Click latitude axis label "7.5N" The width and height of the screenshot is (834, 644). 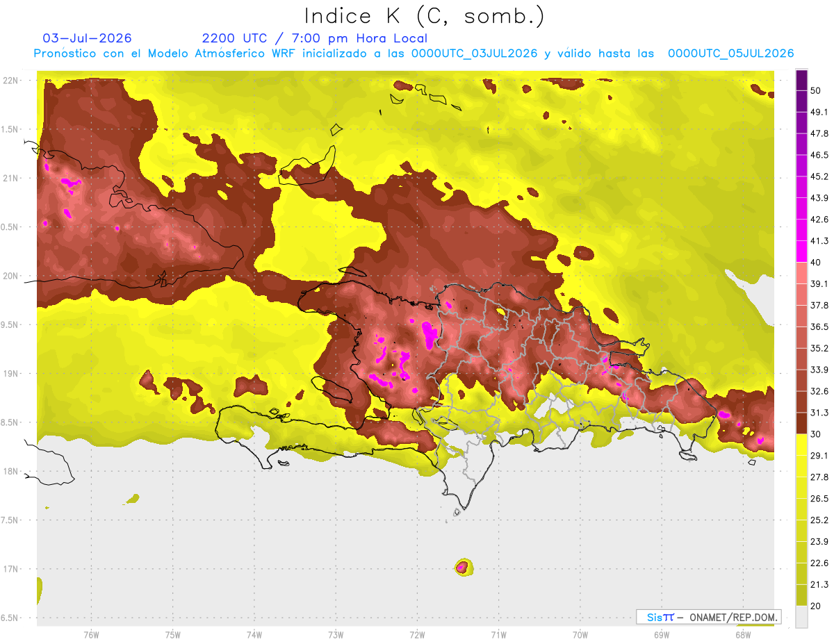pyautogui.click(x=10, y=520)
